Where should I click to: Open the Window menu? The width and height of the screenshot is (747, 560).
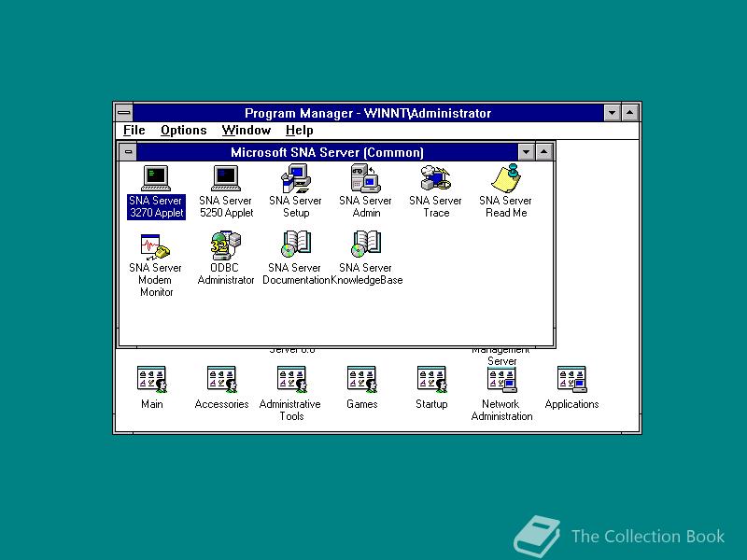(x=246, y=131)
